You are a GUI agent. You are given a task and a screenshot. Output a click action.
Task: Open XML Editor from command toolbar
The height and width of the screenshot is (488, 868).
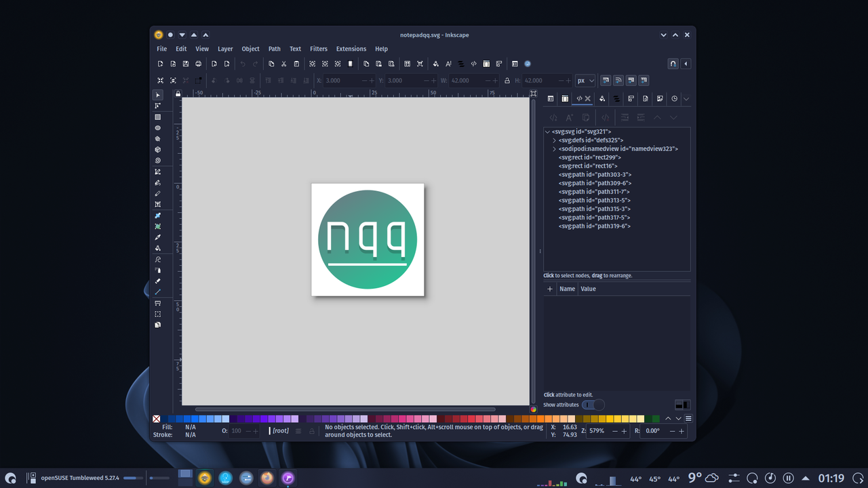tap(474, 64)
